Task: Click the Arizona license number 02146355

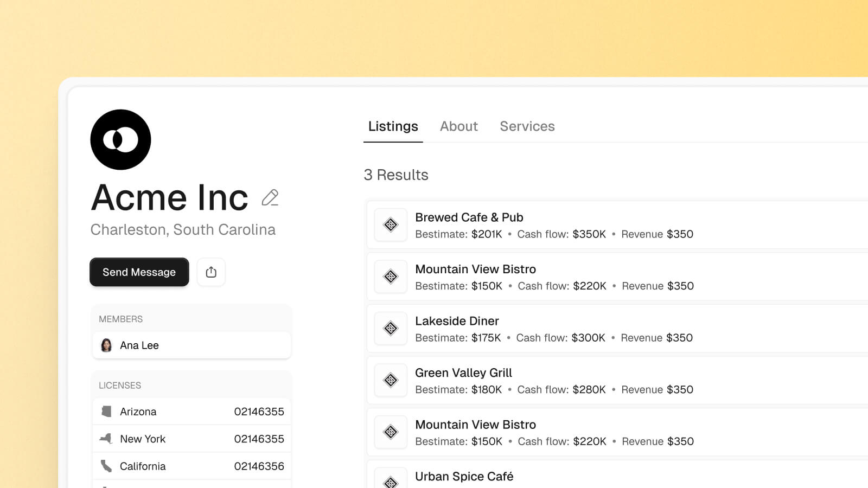Action: coord(259,412)
